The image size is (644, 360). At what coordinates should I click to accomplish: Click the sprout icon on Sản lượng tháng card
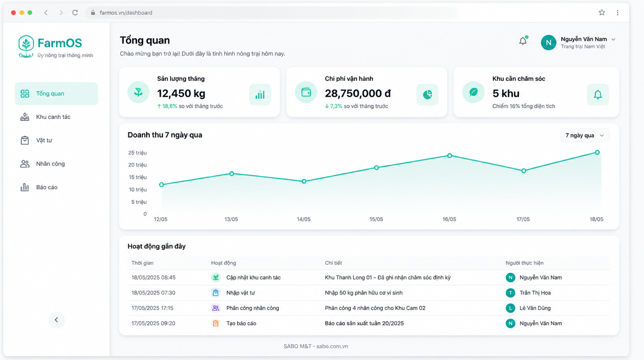[138, 92]
